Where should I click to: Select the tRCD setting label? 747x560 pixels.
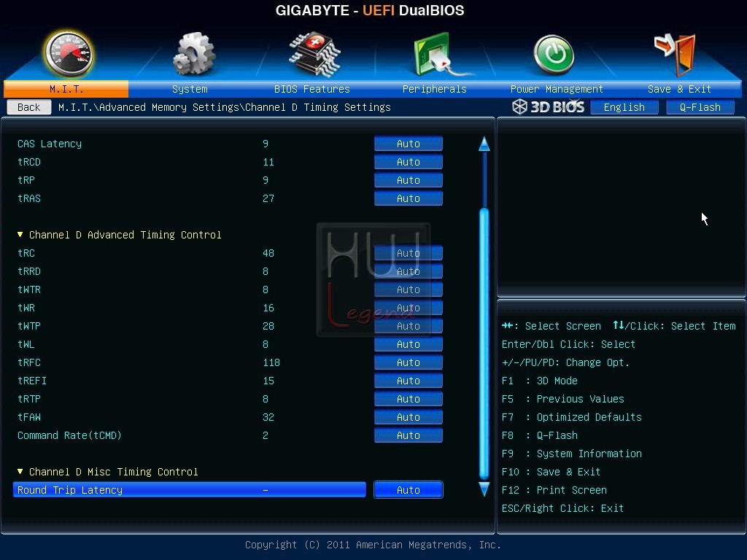(29, 162)
